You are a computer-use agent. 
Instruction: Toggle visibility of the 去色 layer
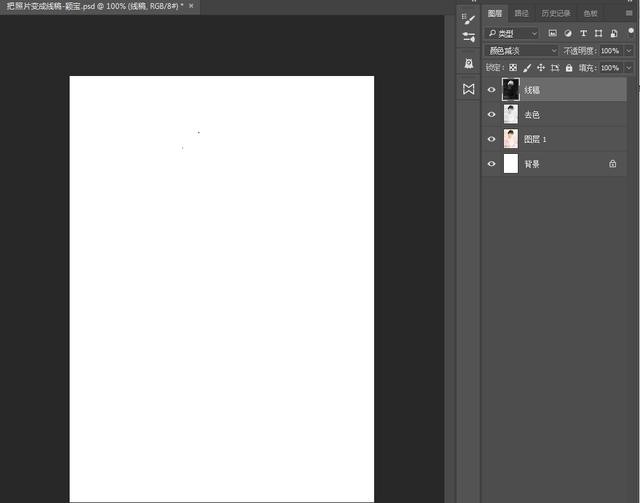(x=491, y=114)
